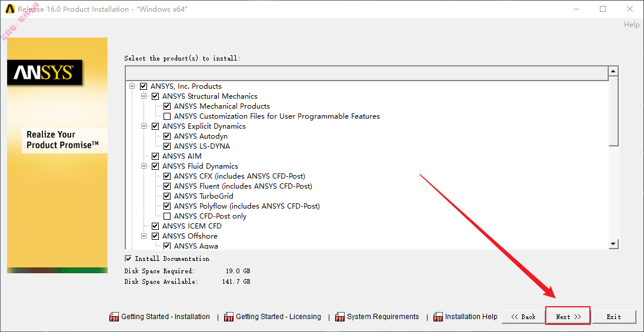
Task: Open Installation Help link
Action: pos(471,317)
